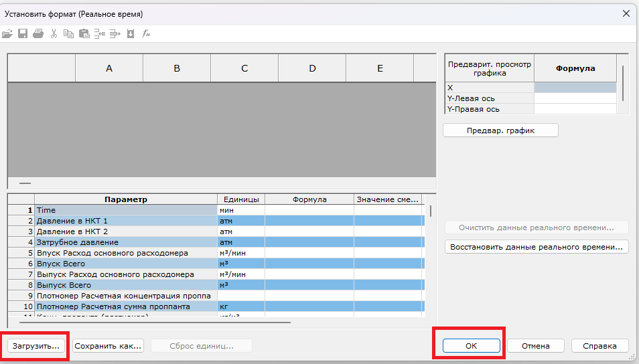
Task: Click the Formula cell for X axis
Action: point(575,88)
